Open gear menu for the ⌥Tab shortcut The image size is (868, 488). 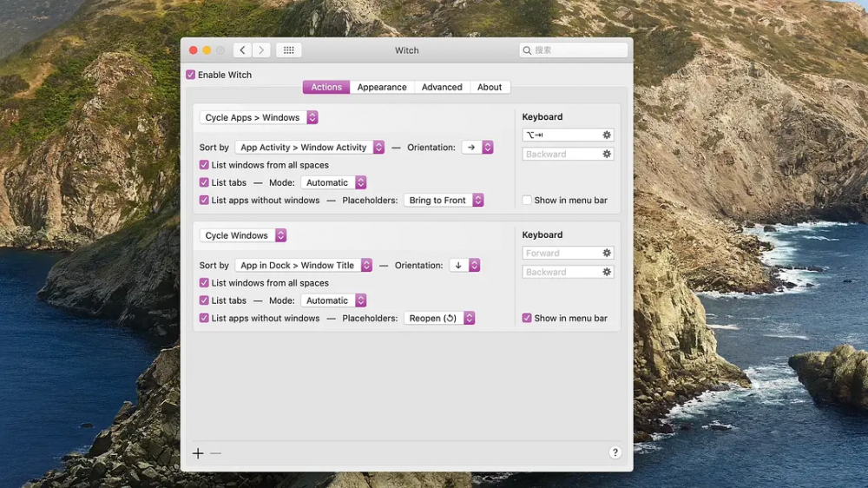[607, 135]
